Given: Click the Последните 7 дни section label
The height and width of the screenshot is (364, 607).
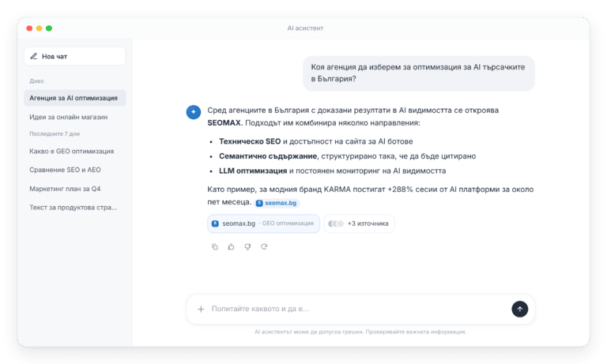Looking at the screenshot, I should [x=55, y=134].
